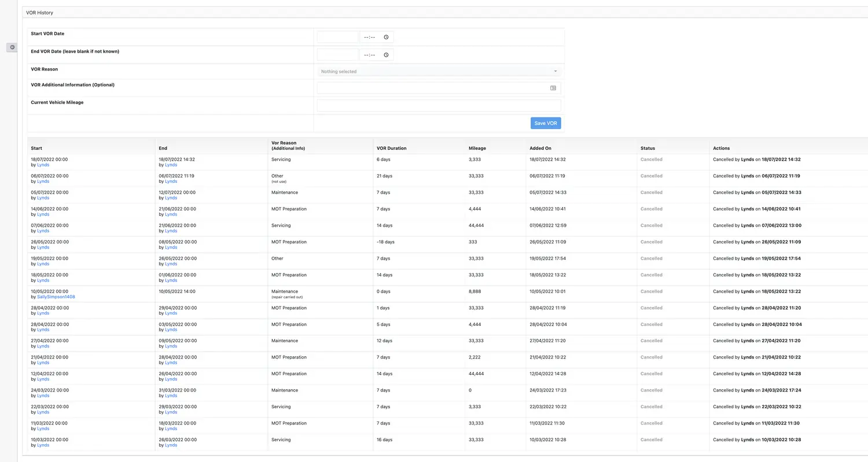Click the End VOR Date field
This screenshot has height=462, width=868.
[x=337, y=55]
